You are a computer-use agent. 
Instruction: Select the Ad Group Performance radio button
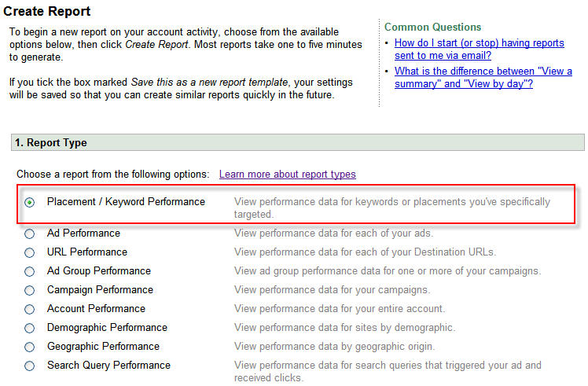pos(30,271)
